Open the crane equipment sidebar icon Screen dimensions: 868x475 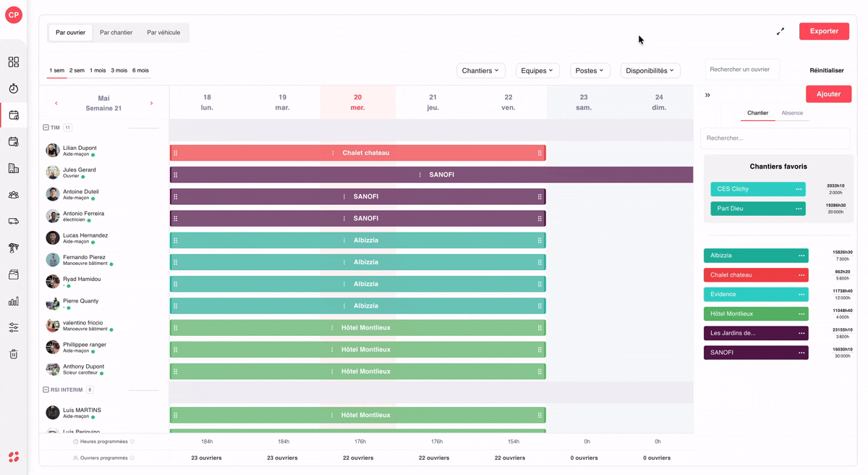pyautogui.click(x=14, y=248)
